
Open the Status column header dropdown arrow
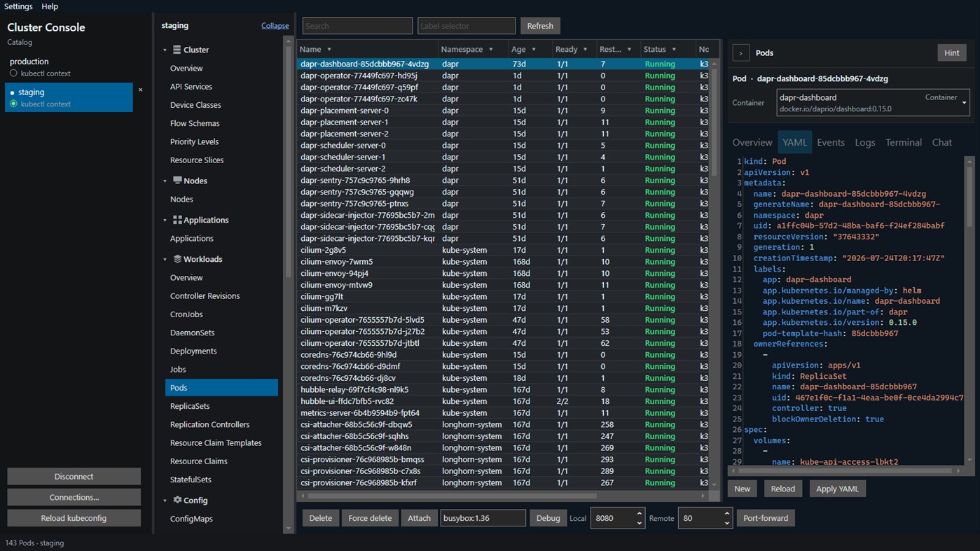674,50
